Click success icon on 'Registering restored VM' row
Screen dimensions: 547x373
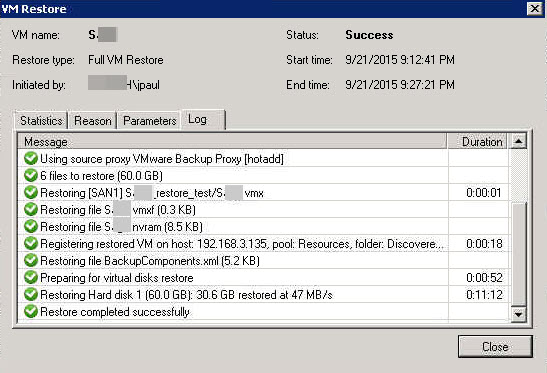click(x=31, y=243)
